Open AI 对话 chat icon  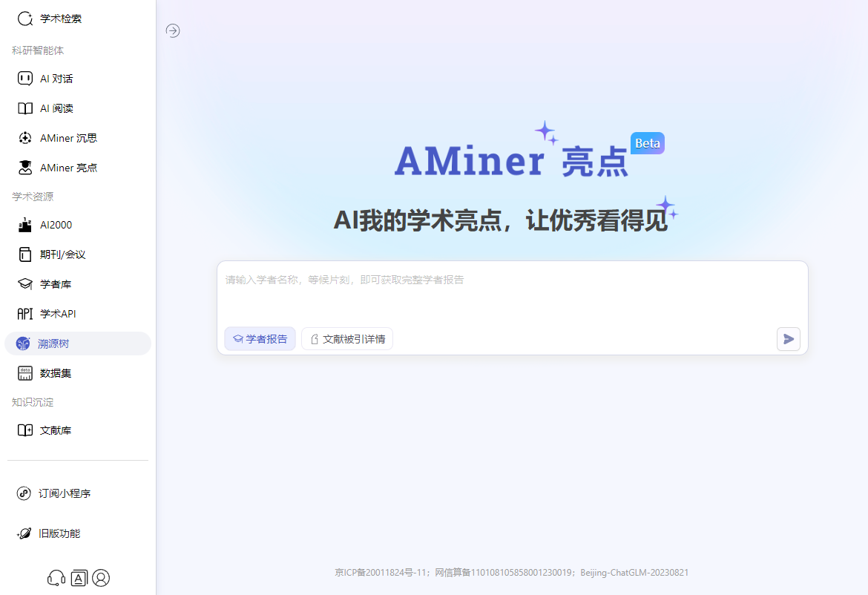[25, 79]
